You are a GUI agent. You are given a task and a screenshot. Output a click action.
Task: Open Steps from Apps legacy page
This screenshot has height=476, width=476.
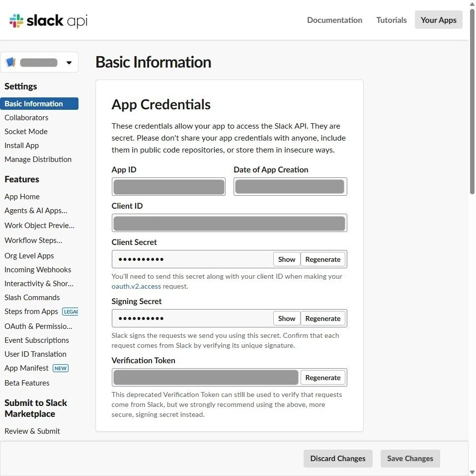pyautogui.click(x=31, y=312)
